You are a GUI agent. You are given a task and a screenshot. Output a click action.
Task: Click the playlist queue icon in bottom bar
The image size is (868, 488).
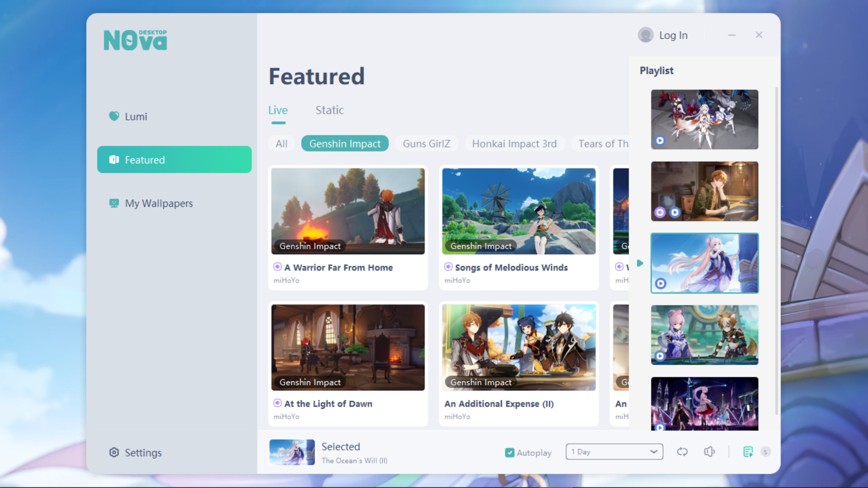748,452
